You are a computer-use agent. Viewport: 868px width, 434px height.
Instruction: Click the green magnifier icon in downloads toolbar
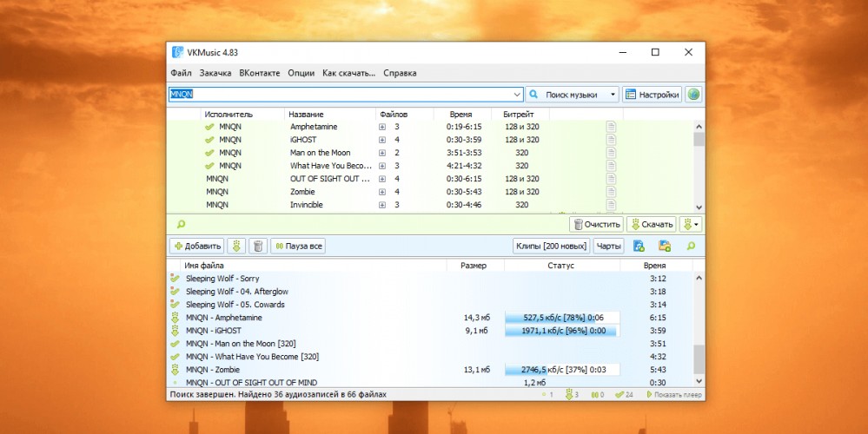click(x=691, y=246)
